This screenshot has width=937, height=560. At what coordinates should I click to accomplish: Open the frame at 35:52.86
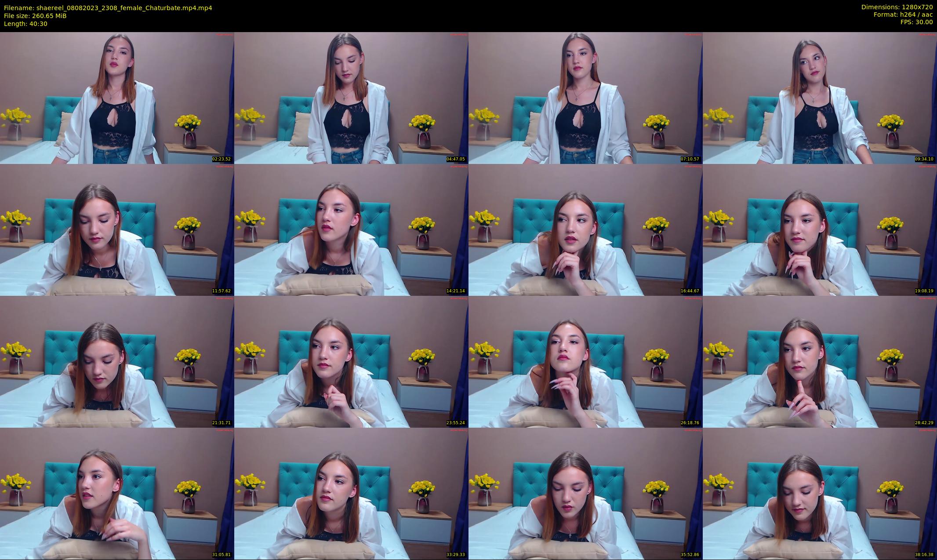[585, 493]
